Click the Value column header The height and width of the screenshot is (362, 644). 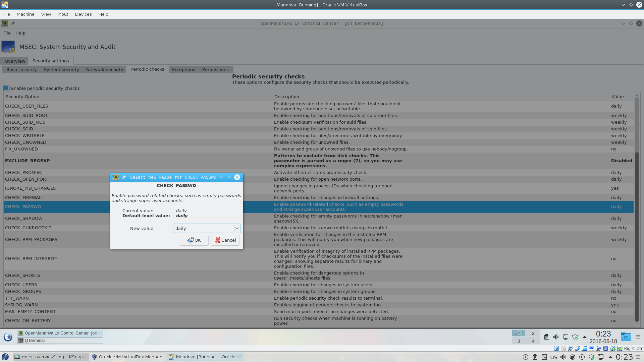(x=618, y=97)
